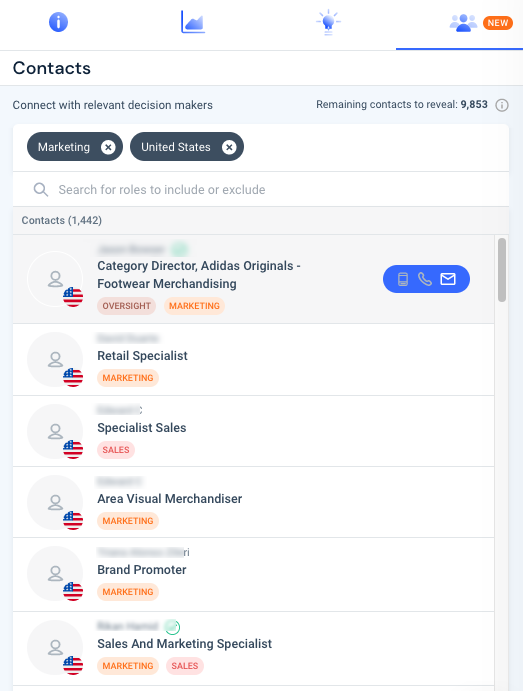Open the analytics chart tab

pyautogui.click(x=193, y=22)
